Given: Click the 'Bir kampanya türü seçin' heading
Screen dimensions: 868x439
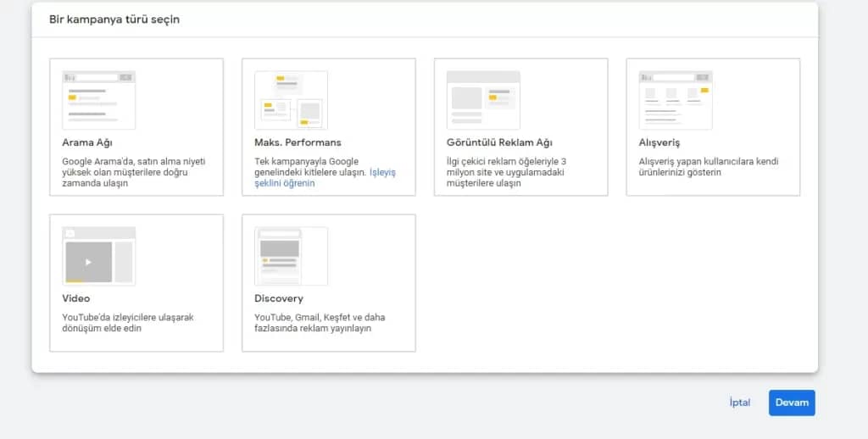Looking at the screenshot, I should tap(114, 20).
